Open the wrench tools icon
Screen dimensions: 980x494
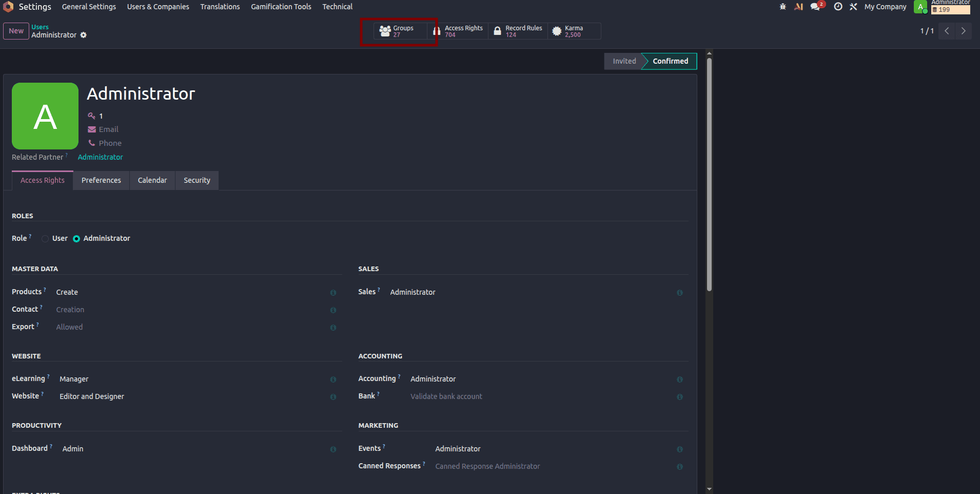(853, 7)
